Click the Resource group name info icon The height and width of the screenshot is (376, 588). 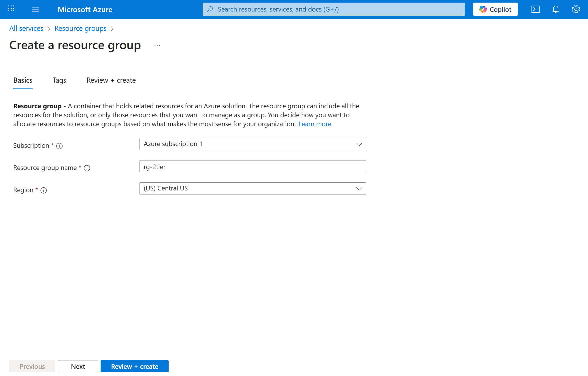(x=87, y=168)
